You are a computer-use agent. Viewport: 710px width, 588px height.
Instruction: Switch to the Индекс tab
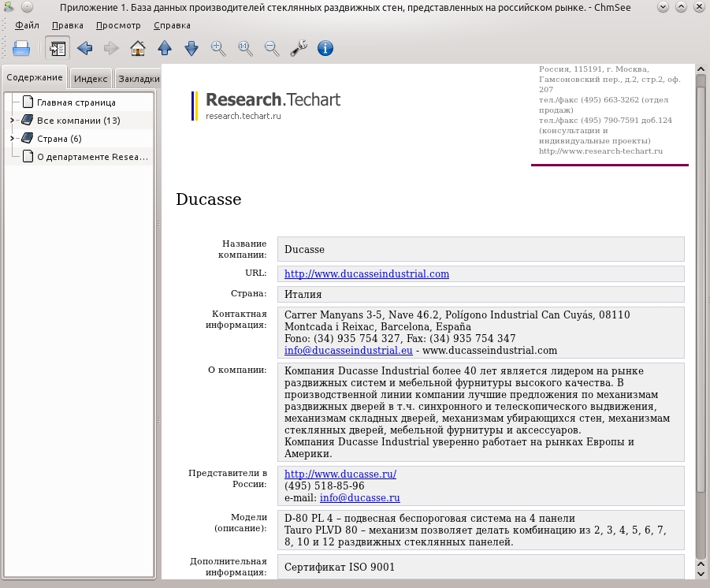click(91, 79)
